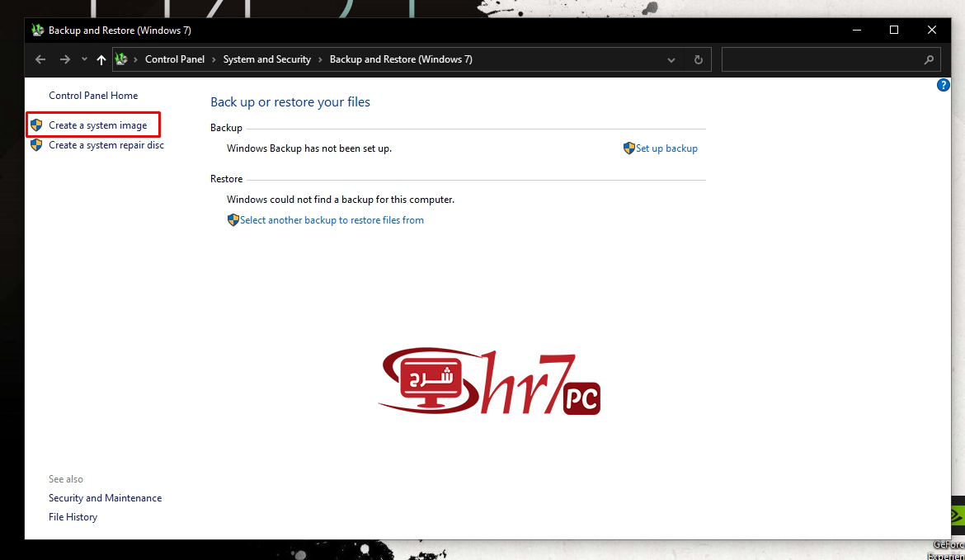Click 'Back up or restore your files' heading
965x560 pixels.
[290, 102]
